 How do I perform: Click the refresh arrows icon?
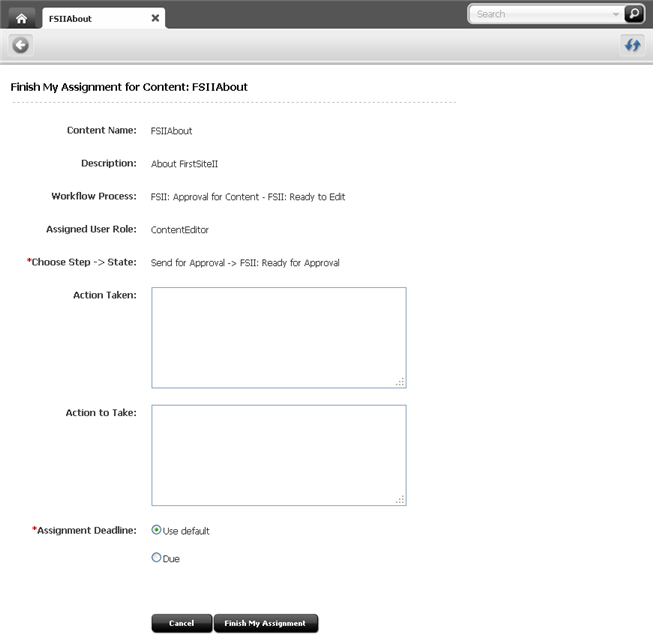(633, 45)
